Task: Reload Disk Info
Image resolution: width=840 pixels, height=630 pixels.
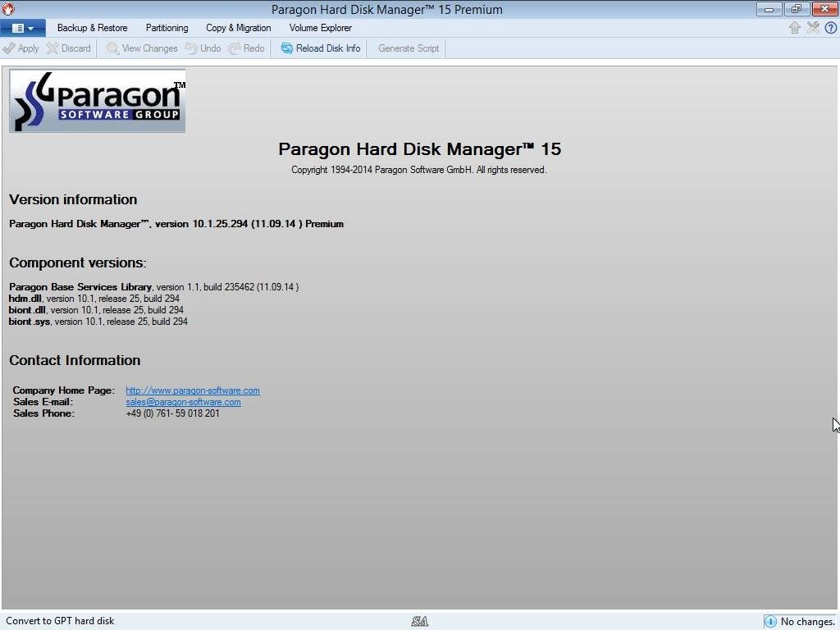Action: click(x=321, y=48)
